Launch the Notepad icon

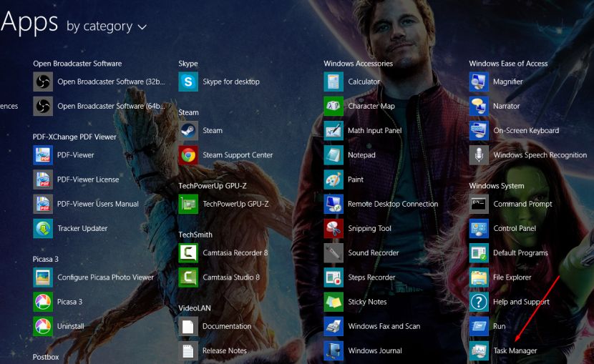(x=333, y=154)
